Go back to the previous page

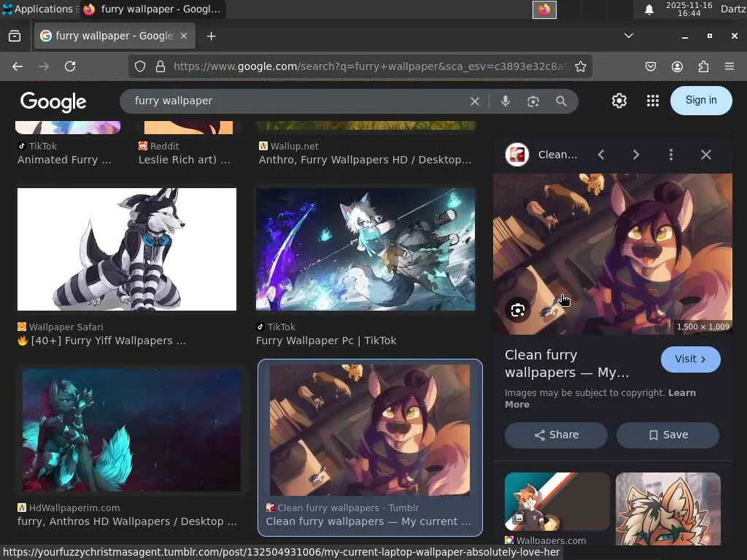click(x=18, y=66)
